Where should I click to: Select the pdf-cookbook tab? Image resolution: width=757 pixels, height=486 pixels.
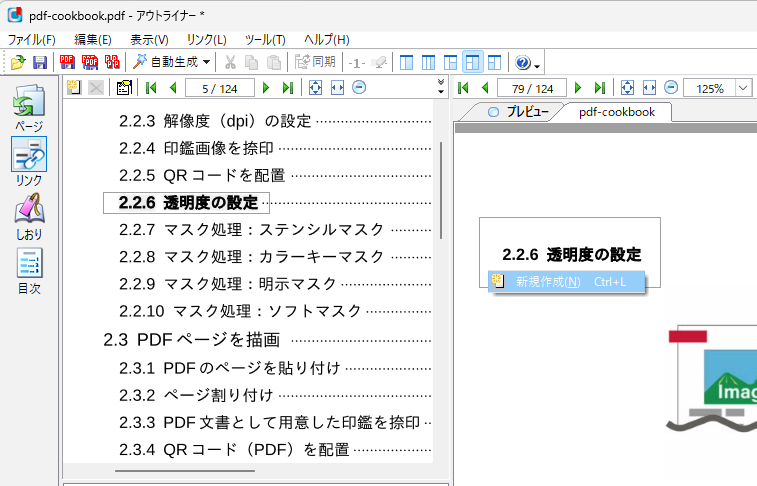(x=616, y=112)
